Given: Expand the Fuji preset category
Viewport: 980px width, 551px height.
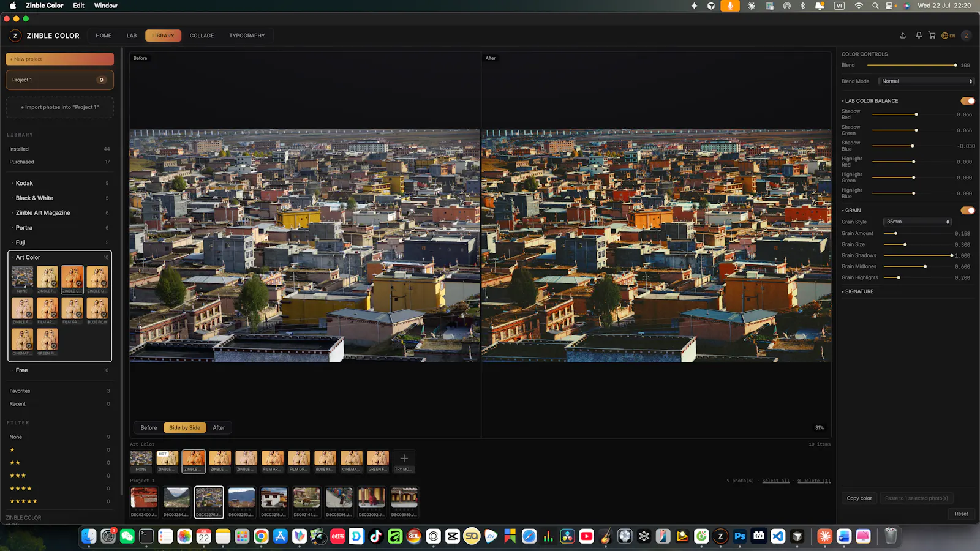Looking at the screenshot, I should click(x=59, y=242).
